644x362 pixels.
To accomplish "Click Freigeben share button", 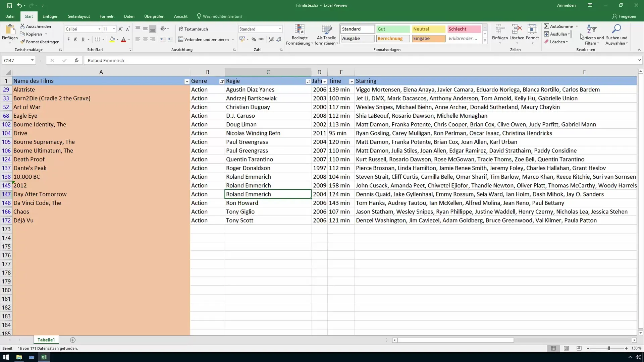I will (624, 16).
